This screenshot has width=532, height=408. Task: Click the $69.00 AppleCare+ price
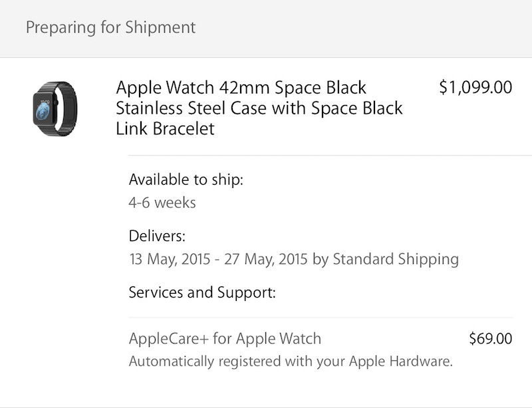[x=490, y=339]
